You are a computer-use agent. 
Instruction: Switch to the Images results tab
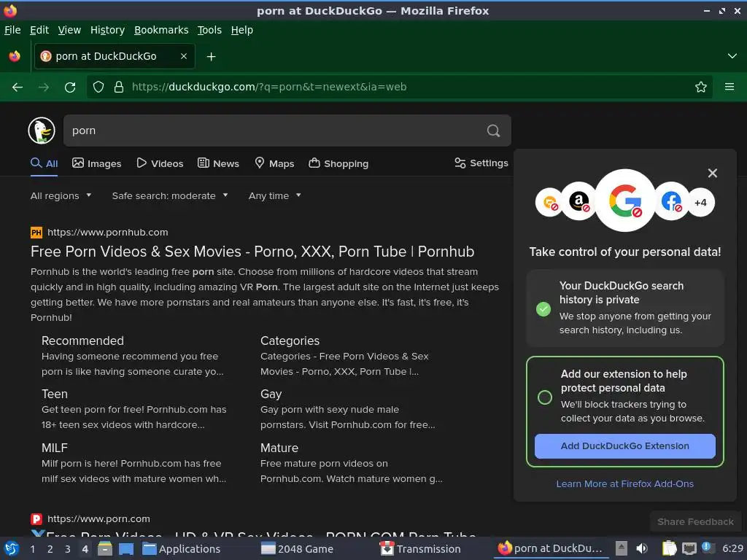(x=97, y=164)
